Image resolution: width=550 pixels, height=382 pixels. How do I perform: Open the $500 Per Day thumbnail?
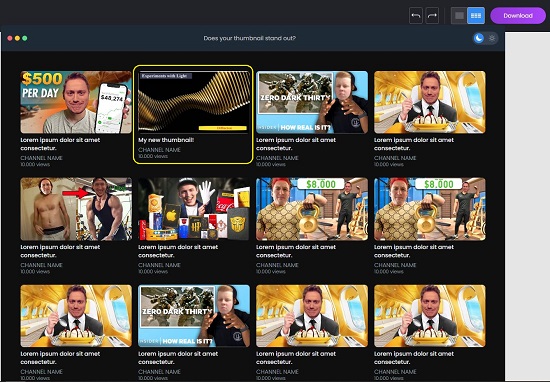click(76, 102)
